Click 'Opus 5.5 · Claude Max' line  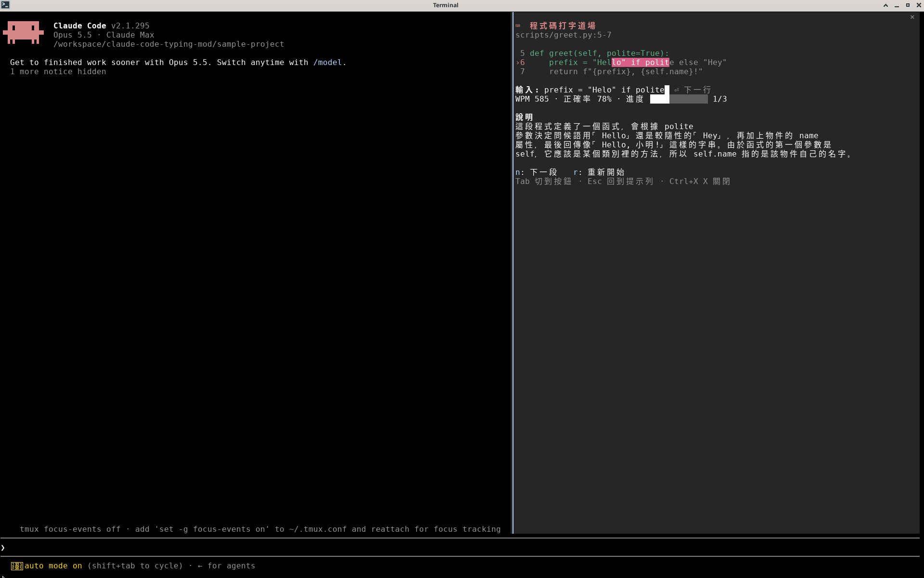(x=103, y=35)
